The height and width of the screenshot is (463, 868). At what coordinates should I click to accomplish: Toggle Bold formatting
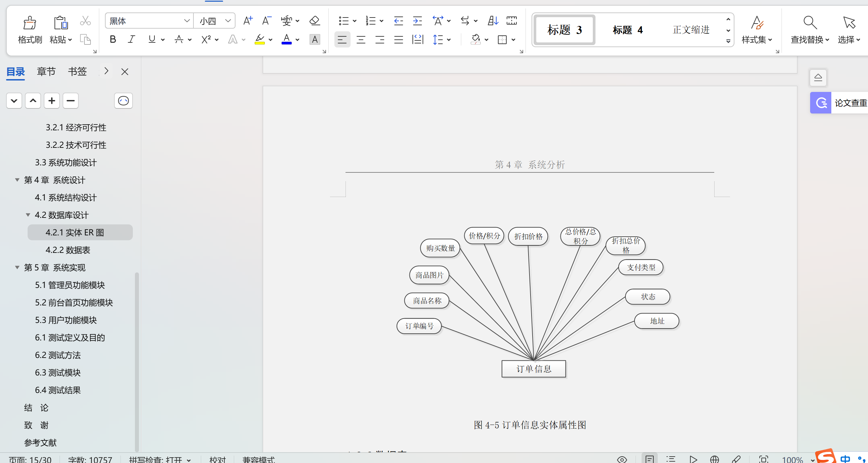[x=113, y=40]
